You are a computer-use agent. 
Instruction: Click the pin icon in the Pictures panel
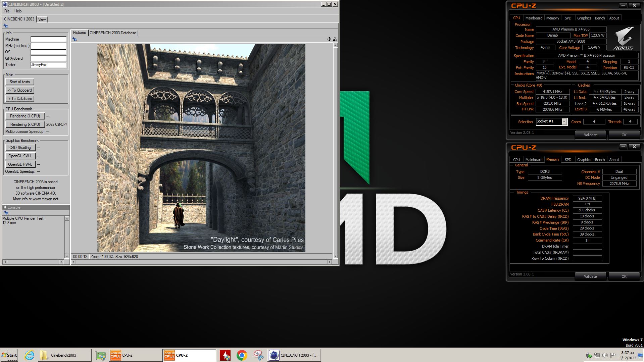[x=75, y=39]
